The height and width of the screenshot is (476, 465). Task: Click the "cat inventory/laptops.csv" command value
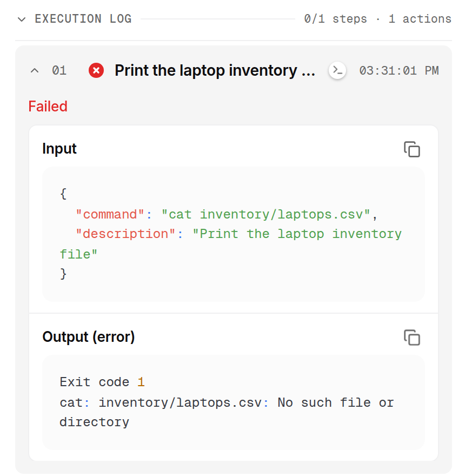265,214
